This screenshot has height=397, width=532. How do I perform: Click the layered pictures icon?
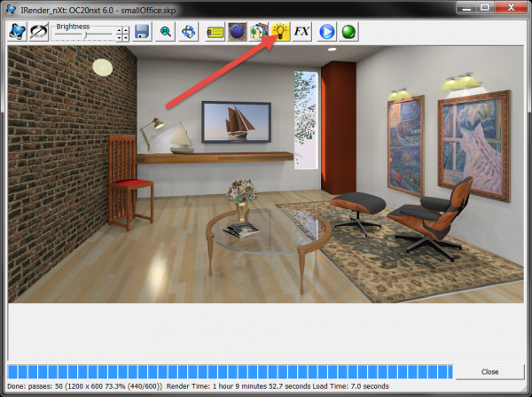point(258,32)
